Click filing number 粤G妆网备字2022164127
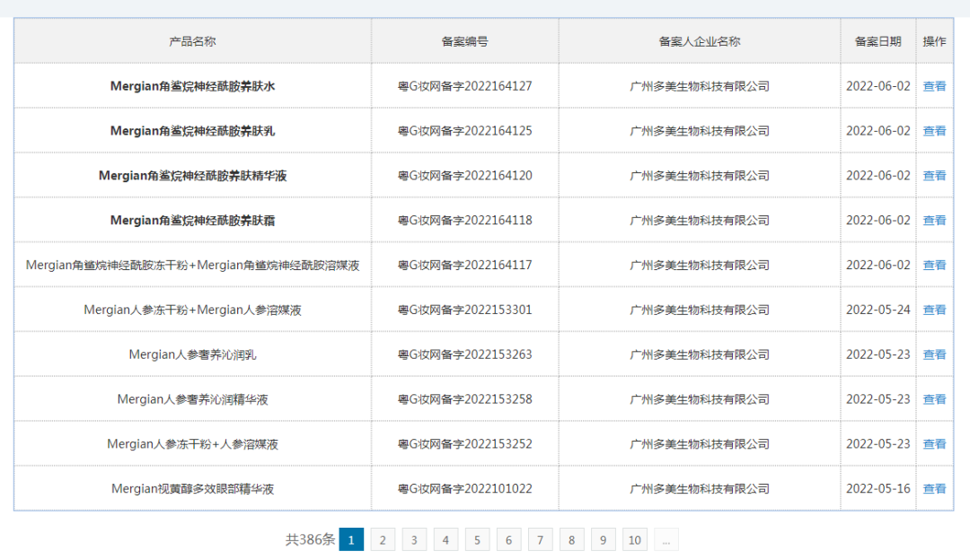The image size is (970, 560). [x=464, y=86]
